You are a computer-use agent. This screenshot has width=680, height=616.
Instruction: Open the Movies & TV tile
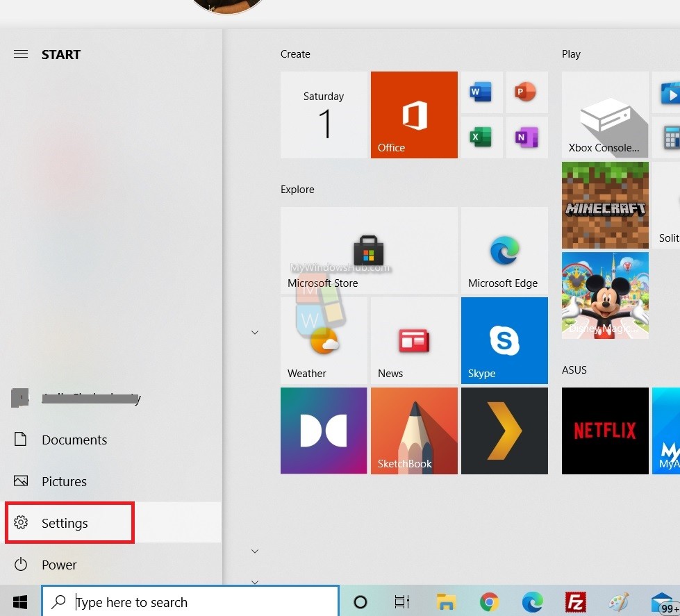667,92
